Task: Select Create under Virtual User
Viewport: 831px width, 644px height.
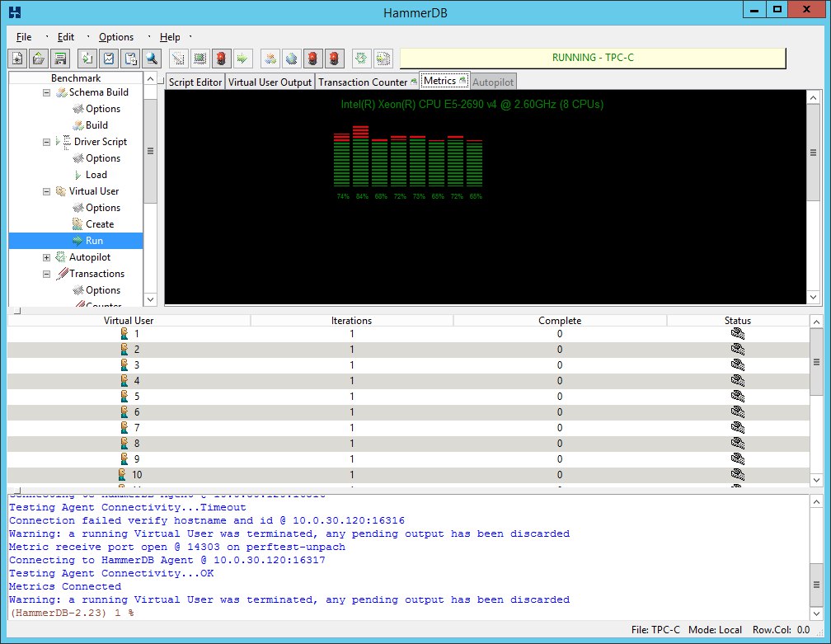Action: coord(100,224)
